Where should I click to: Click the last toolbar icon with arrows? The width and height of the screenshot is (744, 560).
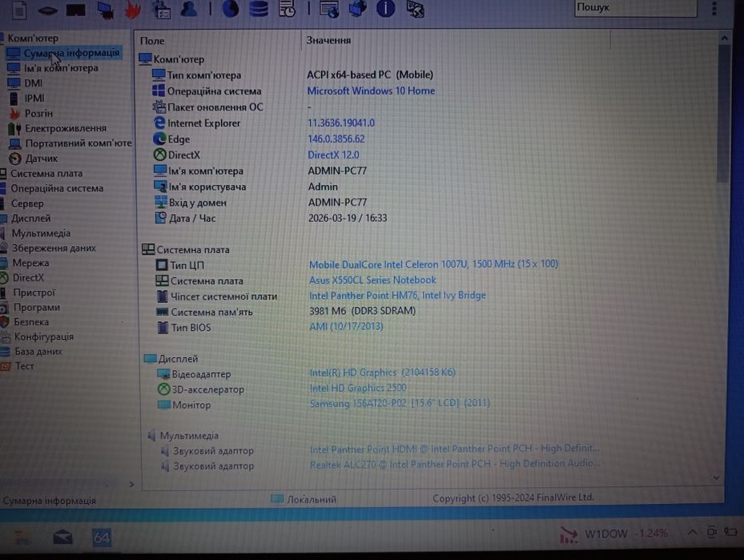pos(415,9)
